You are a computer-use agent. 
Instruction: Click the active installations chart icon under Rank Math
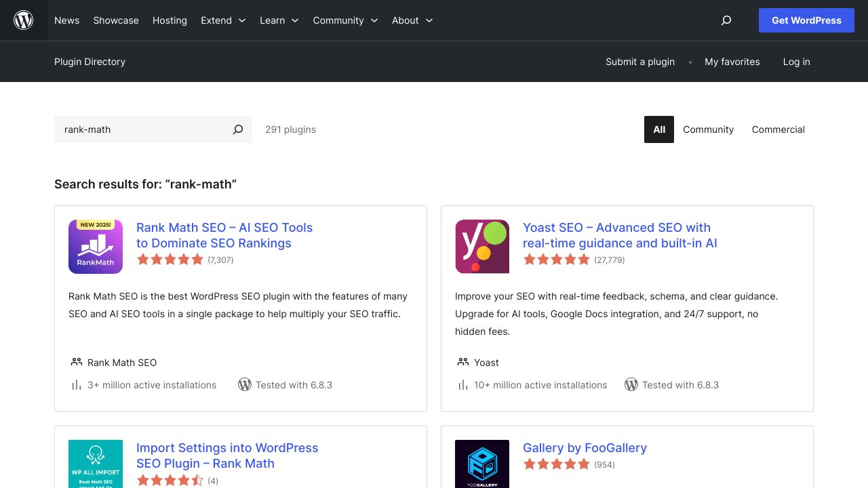[77, 385]
